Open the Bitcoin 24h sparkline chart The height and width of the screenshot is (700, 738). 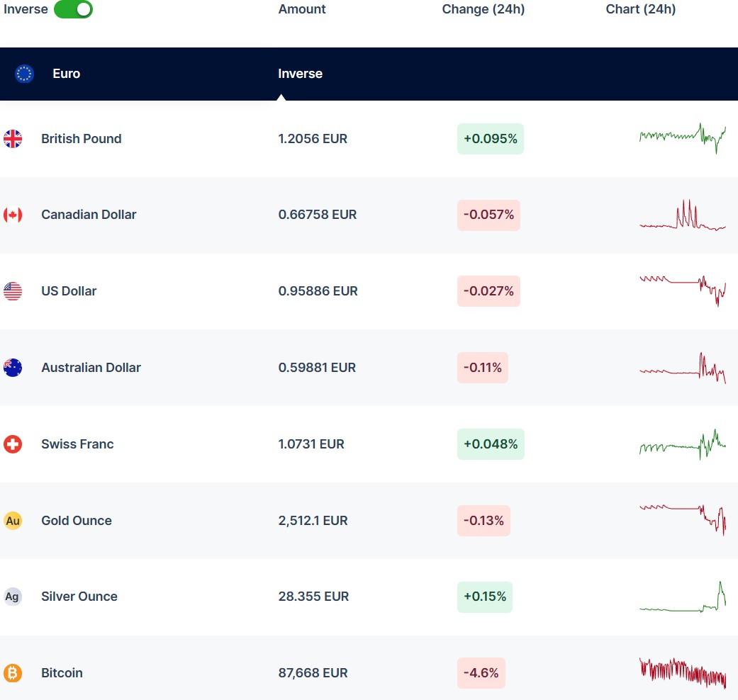tap(682, 673)
